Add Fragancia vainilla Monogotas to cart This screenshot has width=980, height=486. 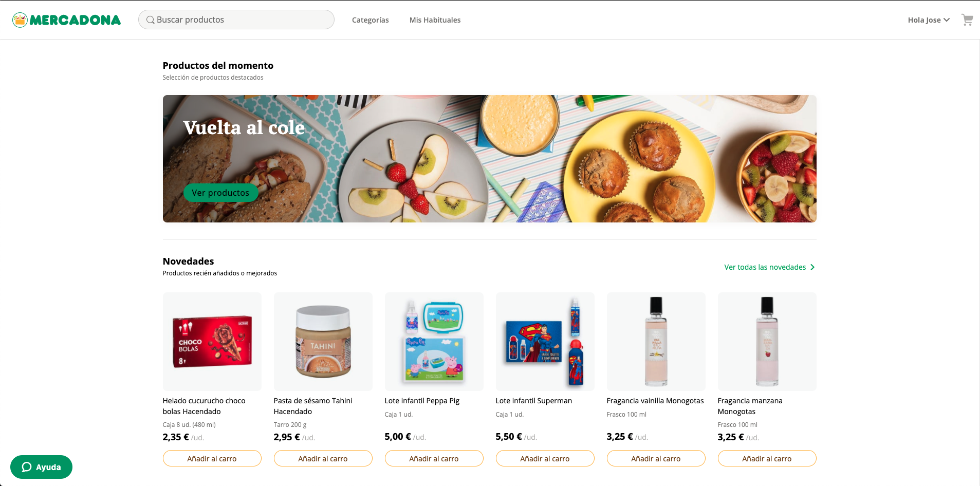[656, 458]
